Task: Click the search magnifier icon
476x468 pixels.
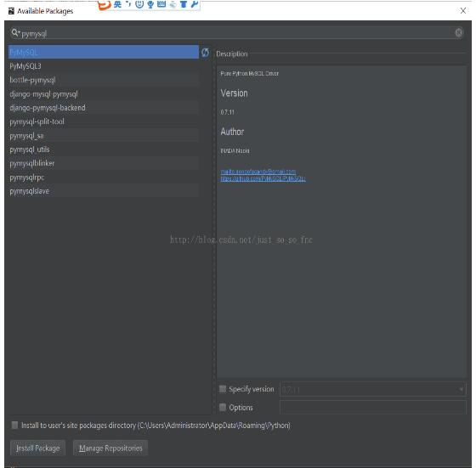Action: (15, 32)
